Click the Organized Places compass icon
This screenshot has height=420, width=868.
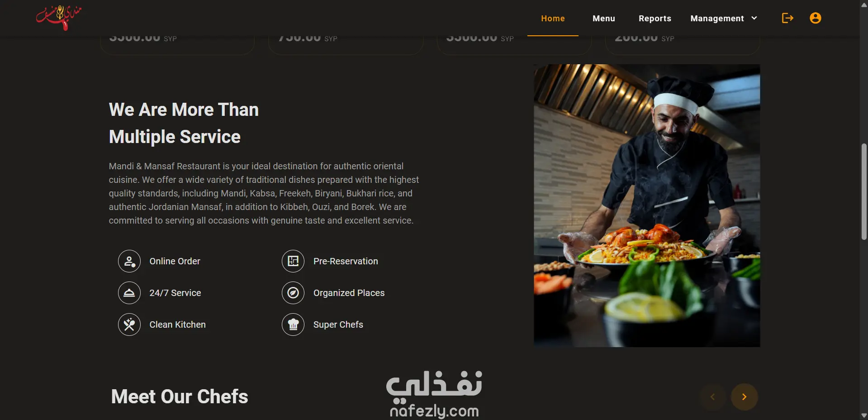pos(293,293)
